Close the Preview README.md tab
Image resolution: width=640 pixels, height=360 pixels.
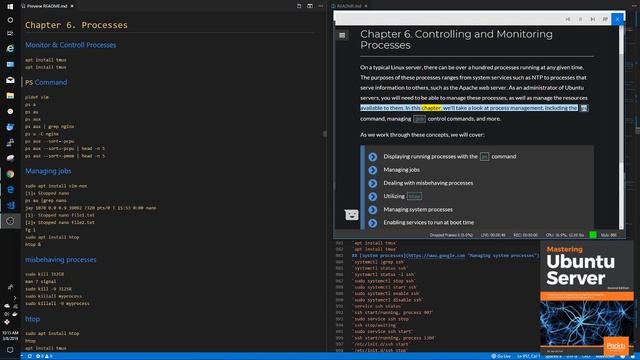(72, 6)
